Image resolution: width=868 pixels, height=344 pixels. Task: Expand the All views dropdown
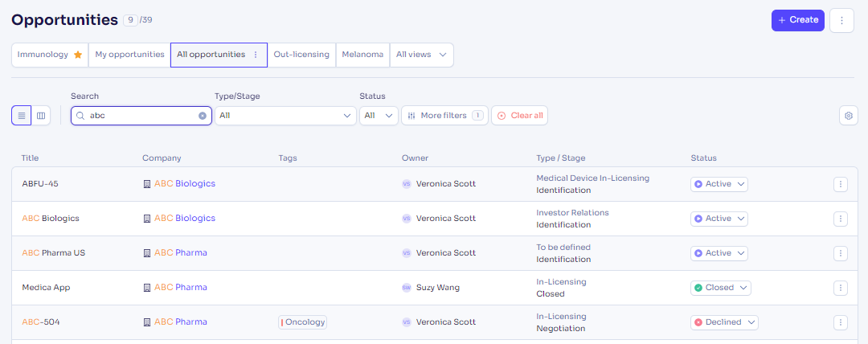421,55
